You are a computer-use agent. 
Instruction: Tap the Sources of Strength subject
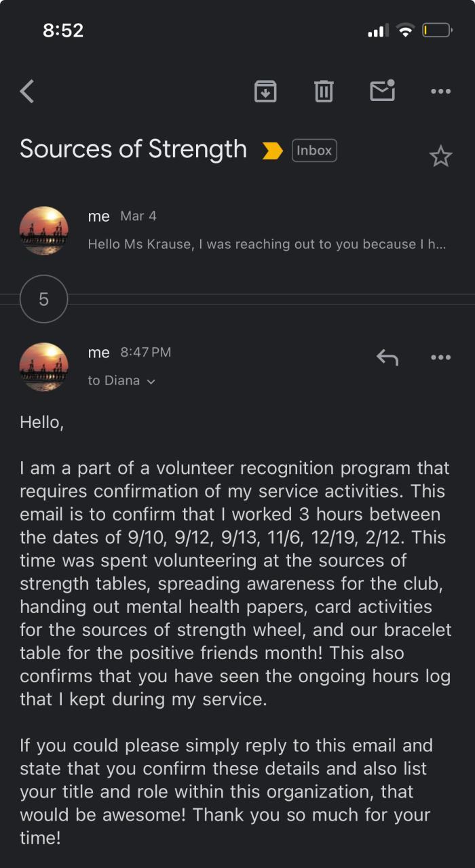coord(133,149)
